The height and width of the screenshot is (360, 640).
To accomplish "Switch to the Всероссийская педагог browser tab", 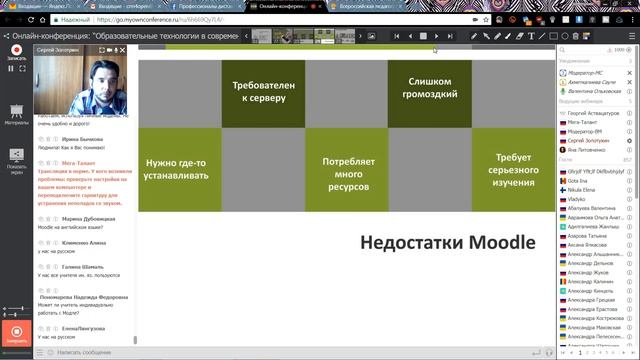I will tap(364, 7).
